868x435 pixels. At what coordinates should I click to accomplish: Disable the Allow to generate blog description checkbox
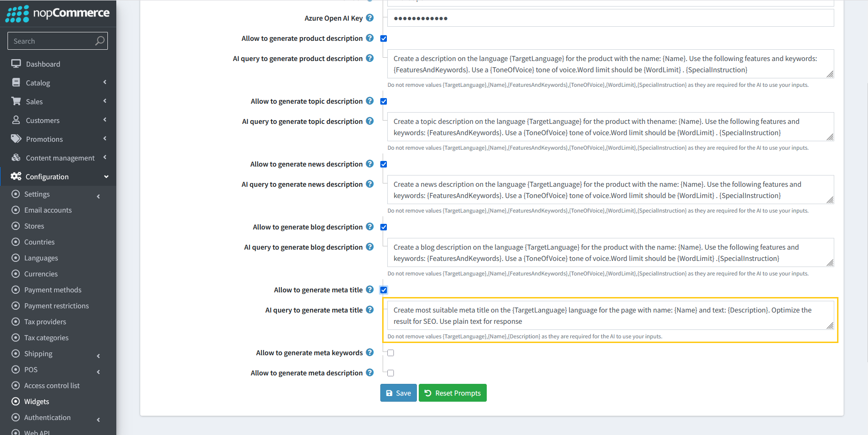coord(384,227)
